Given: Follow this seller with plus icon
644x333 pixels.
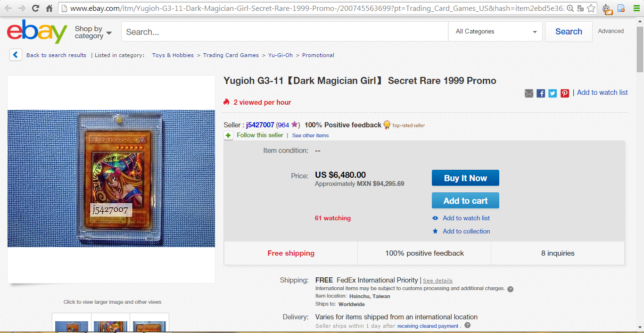Looking at the screenshot, I should point(229,135).
